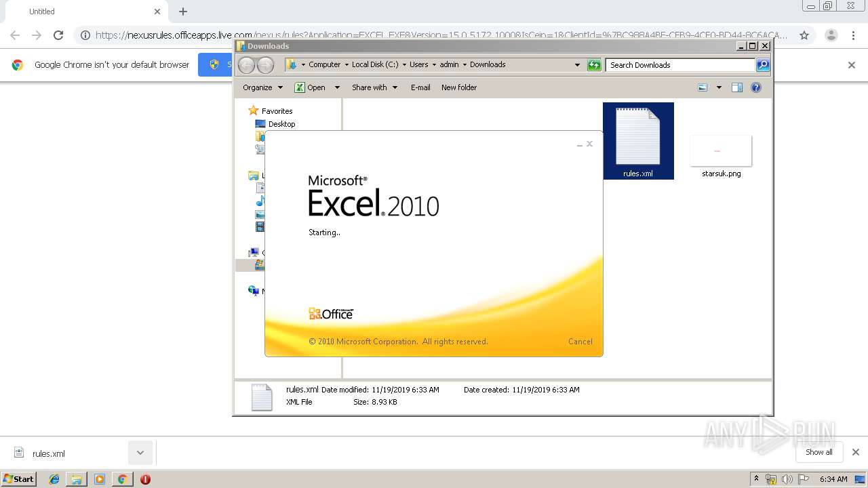
Task: Open Chrome three-dot menu
Action: point(853,35)
